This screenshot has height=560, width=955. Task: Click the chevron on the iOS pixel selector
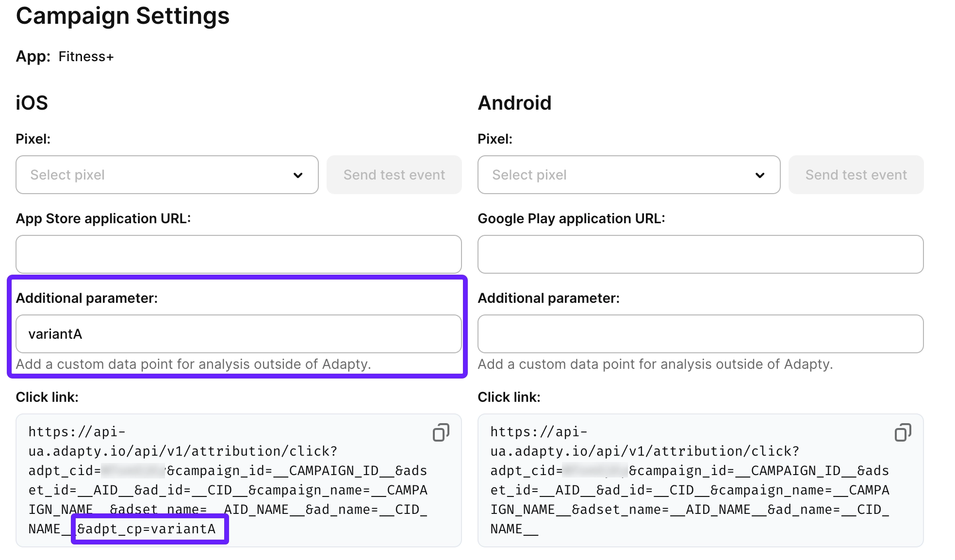tap(298, 175)
